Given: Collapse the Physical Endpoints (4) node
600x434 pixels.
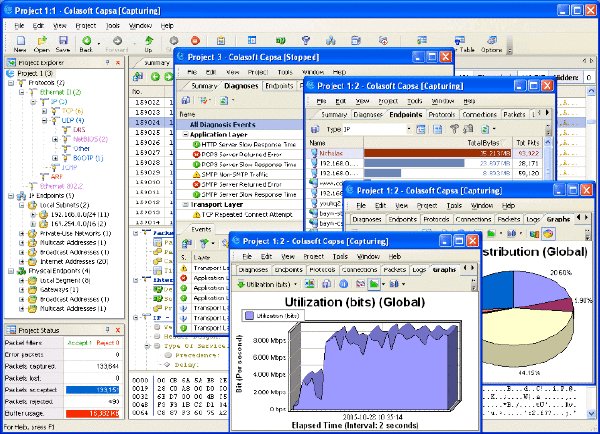Looking at the screenshot, I should click(x=11, y=271).
